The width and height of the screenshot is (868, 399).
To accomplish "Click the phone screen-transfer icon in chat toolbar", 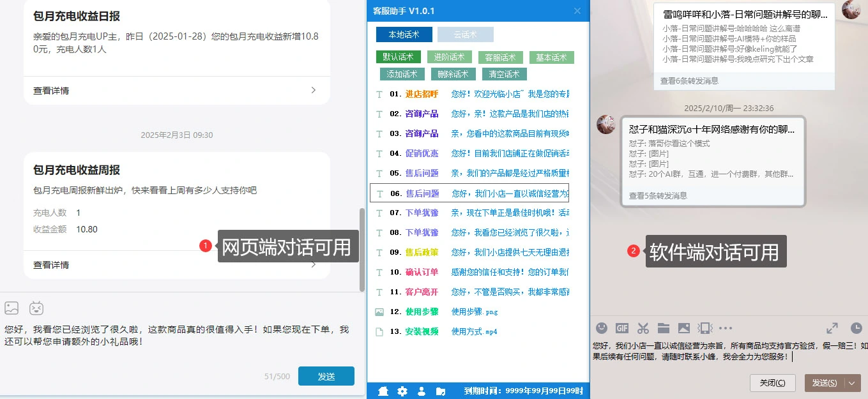I will (706, 328).
